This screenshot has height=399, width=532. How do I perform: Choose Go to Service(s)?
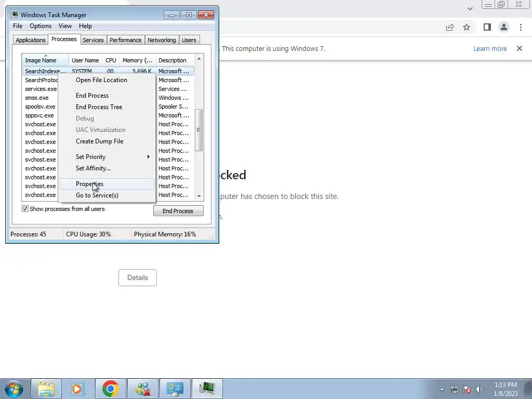[107, 195]
